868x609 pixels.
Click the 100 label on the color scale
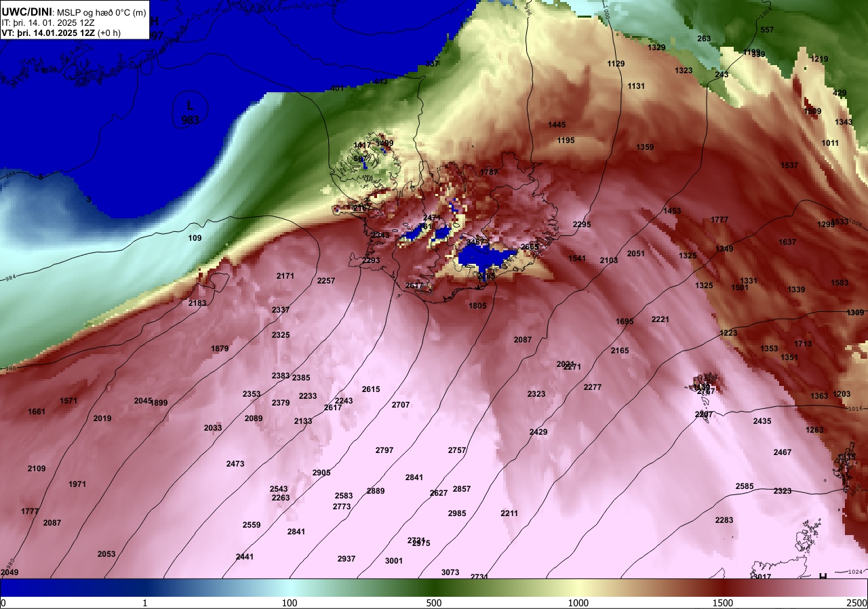[x=290, y=603]
